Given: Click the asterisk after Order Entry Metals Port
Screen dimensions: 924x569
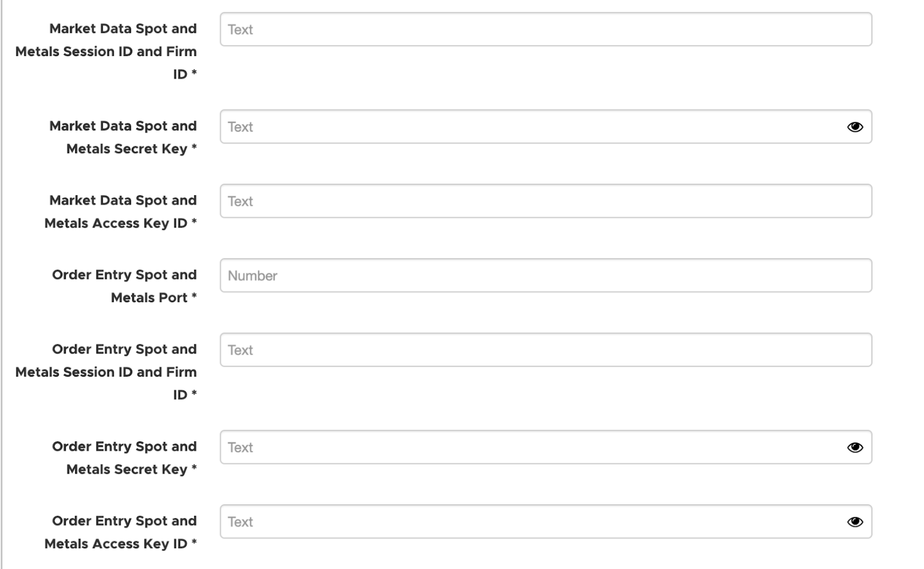Looking at the screenshot, I should [x=194, y=296].
